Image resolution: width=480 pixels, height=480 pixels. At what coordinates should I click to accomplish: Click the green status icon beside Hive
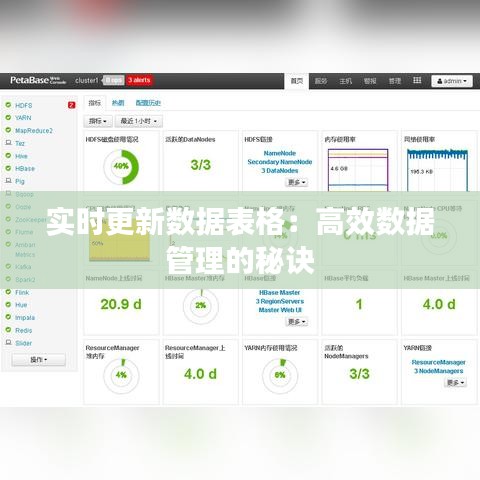coord(8,156)
